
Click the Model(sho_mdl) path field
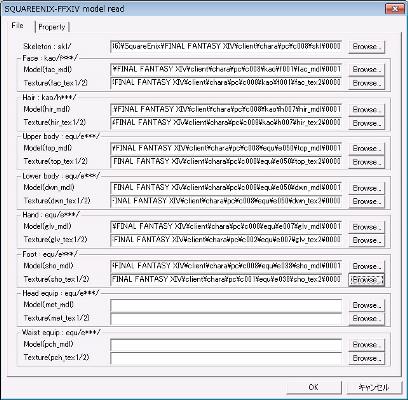226,266
